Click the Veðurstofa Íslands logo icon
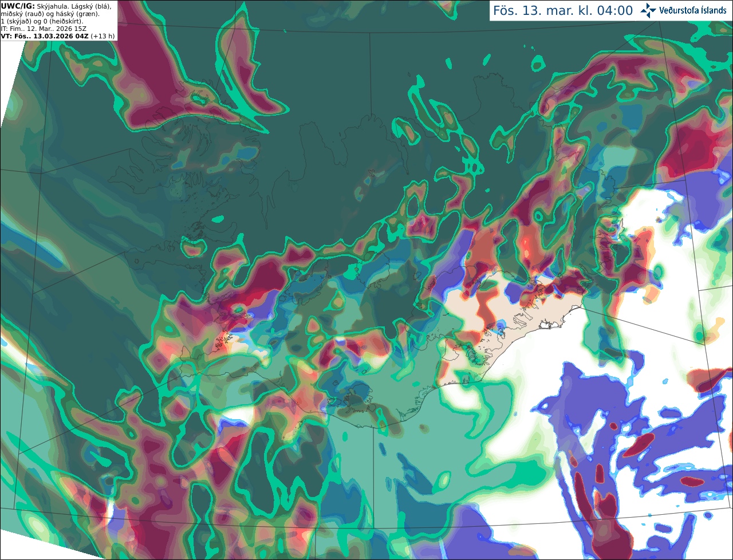The image size is (733, 560). tap(648, 10)
